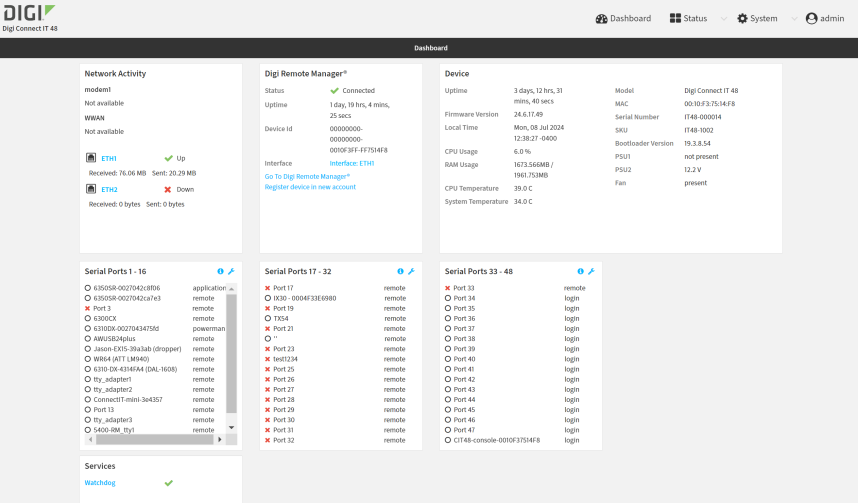858x503 pixels.
Task: Open the Status menu
Action: 688,19
